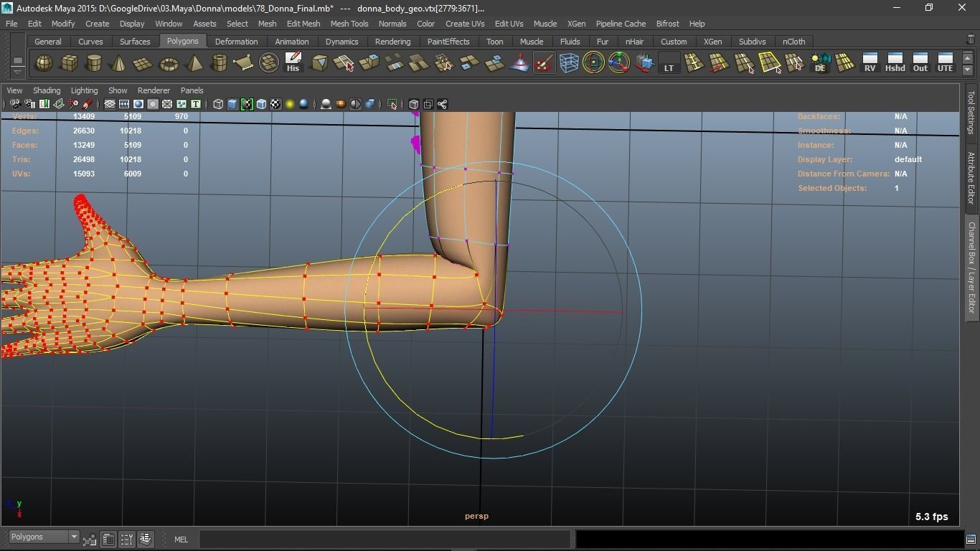Toggle textured display mode

pos(275,104)
